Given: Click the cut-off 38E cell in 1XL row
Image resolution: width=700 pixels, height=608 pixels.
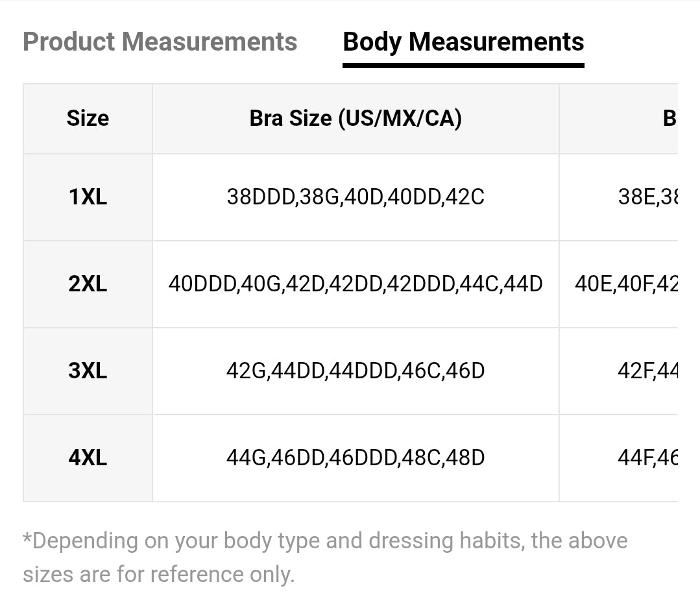Looking at the screenshot, I should click(647, 197).
